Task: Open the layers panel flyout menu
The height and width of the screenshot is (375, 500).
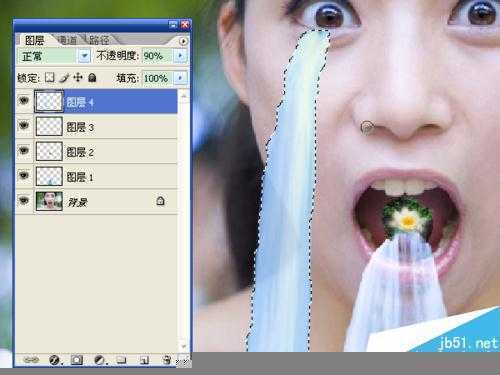Action: [x=183, y=41]
